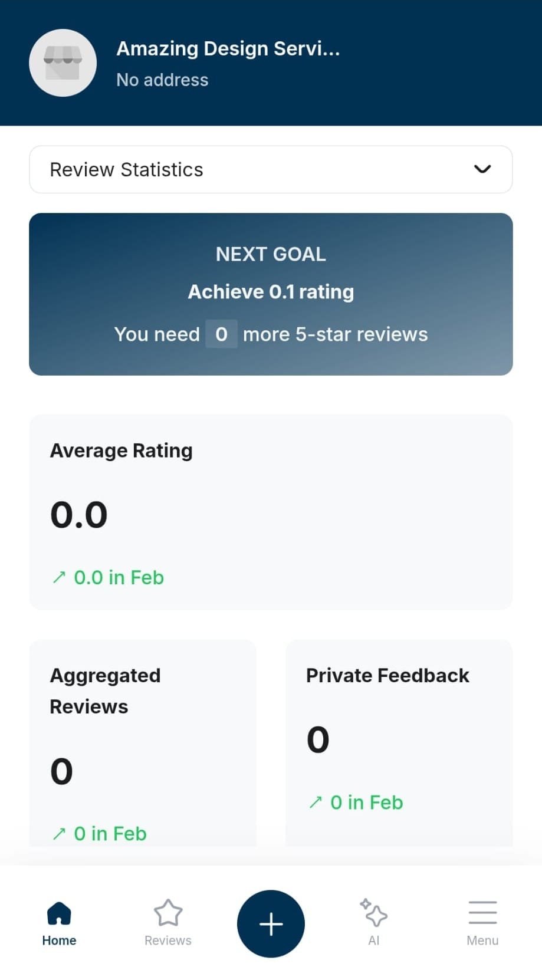
Task: Expand the Review Statistics dropdown
Action: coord(271,169)
